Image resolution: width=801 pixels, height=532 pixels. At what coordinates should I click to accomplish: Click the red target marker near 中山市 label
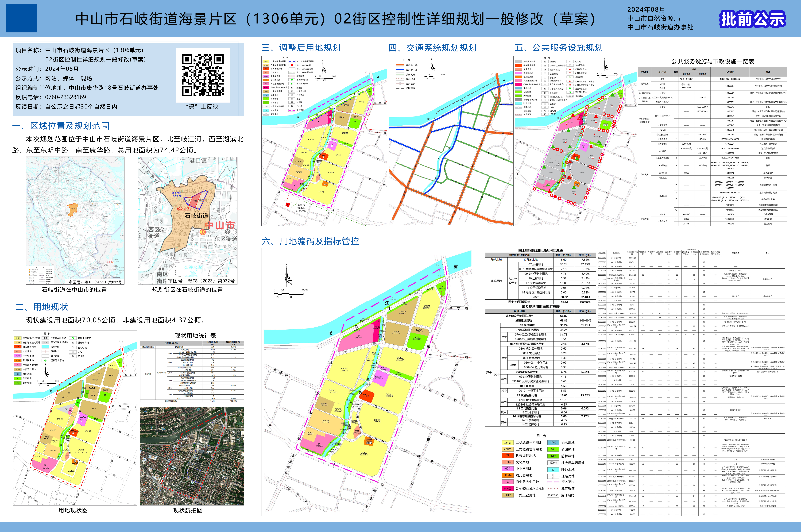203,232
